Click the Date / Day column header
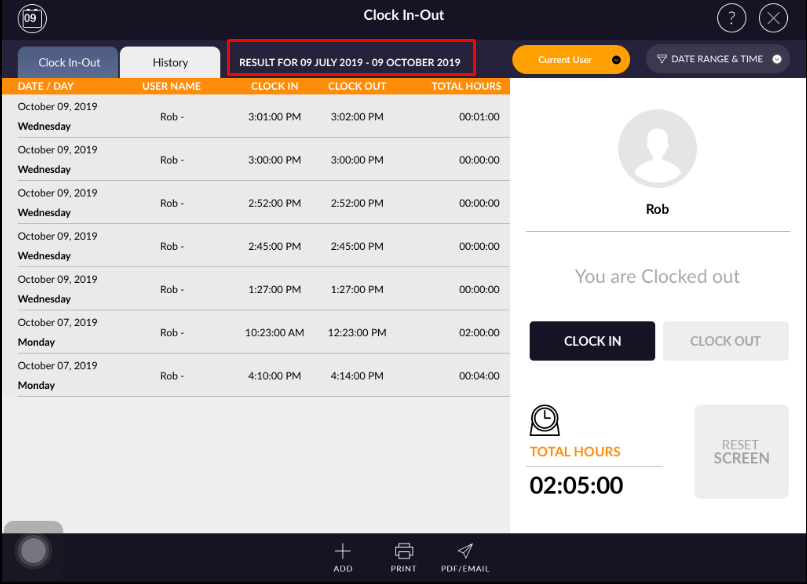This screenshot has width=807, height=584. (x=45, y=87)
